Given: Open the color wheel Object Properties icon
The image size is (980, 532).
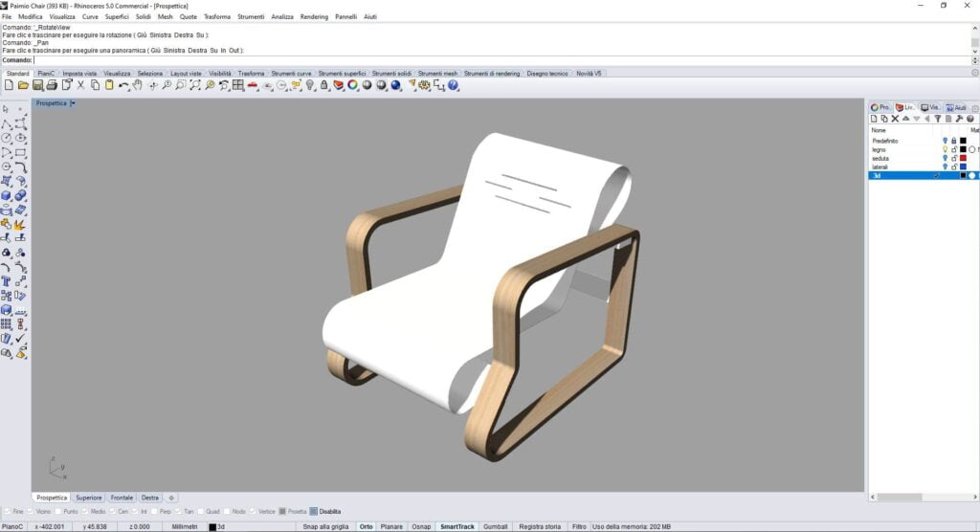Looking at the screenshot, I should click(352, 86).
